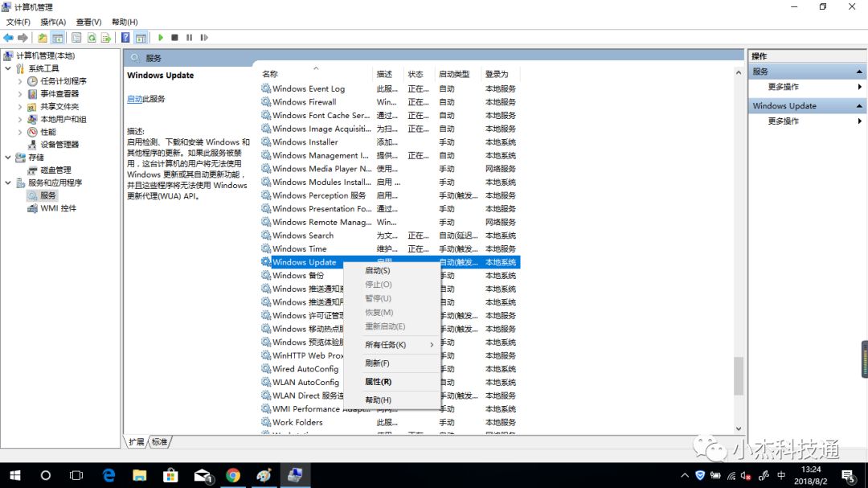The height and width of the screenshot is (488, 868).
Task: Select 设备管理器 in the tree
Action: click(x=59, y=145)
